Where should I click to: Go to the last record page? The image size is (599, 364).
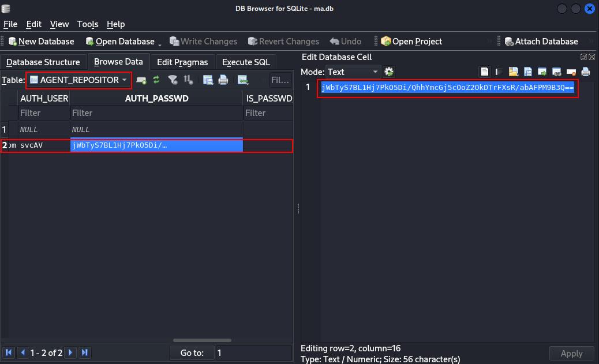(x=85, y=352)
